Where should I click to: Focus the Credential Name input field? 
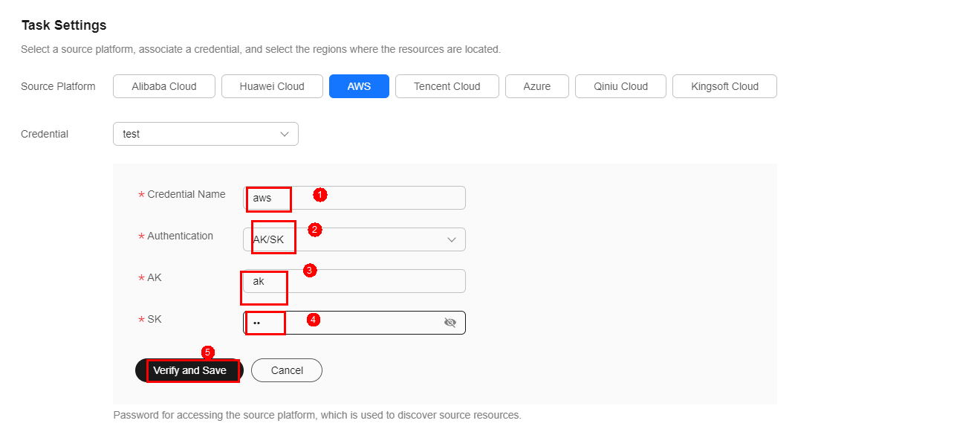tap(371, 198)
